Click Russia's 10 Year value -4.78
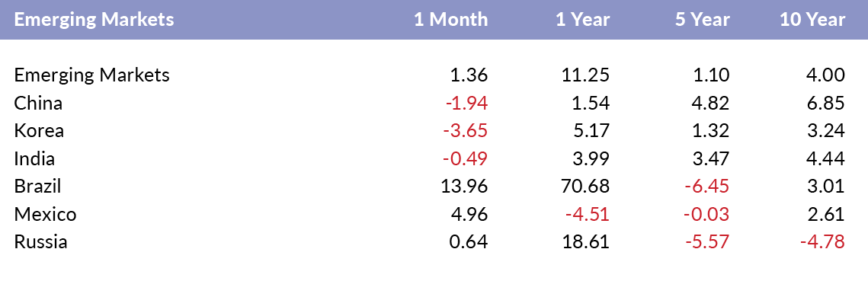Screen dimensions: 868x281 (x=822, y=241)
